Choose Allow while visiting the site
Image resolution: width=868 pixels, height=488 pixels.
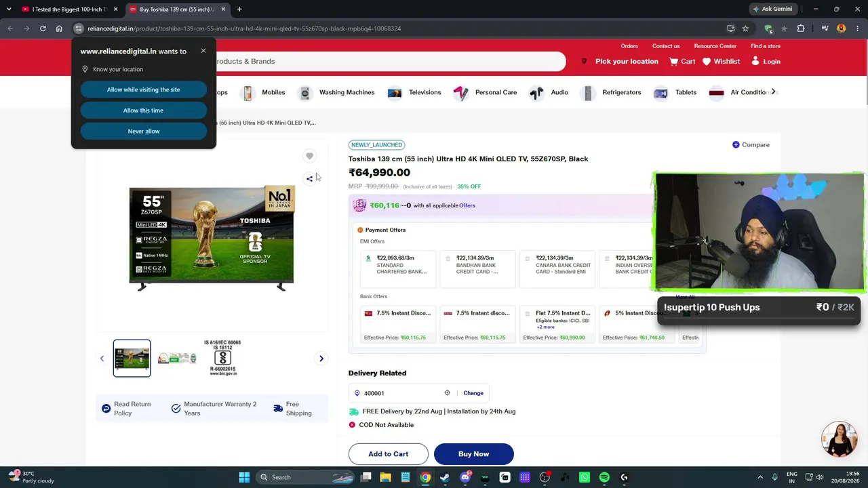143,89
